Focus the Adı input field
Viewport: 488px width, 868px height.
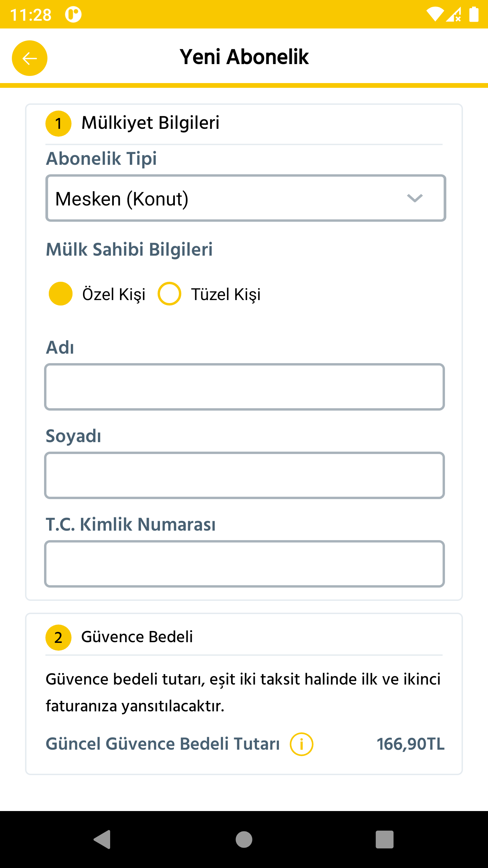pos(244,387)
